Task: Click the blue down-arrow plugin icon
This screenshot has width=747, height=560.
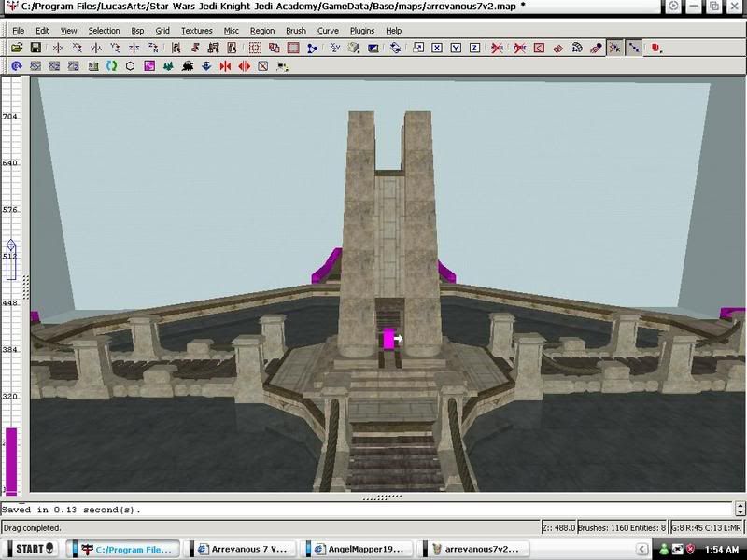Action: tap(206, 66)
